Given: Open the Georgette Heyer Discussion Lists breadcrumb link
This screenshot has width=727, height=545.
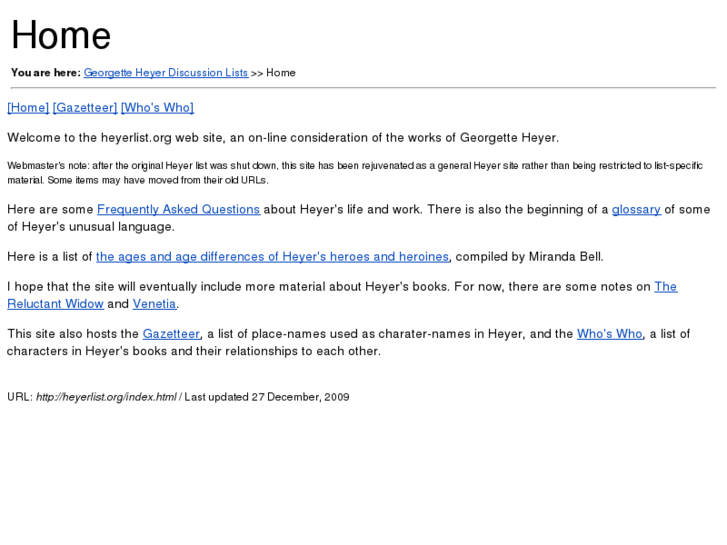Looking at the screenshot, I should click(166, 73).
